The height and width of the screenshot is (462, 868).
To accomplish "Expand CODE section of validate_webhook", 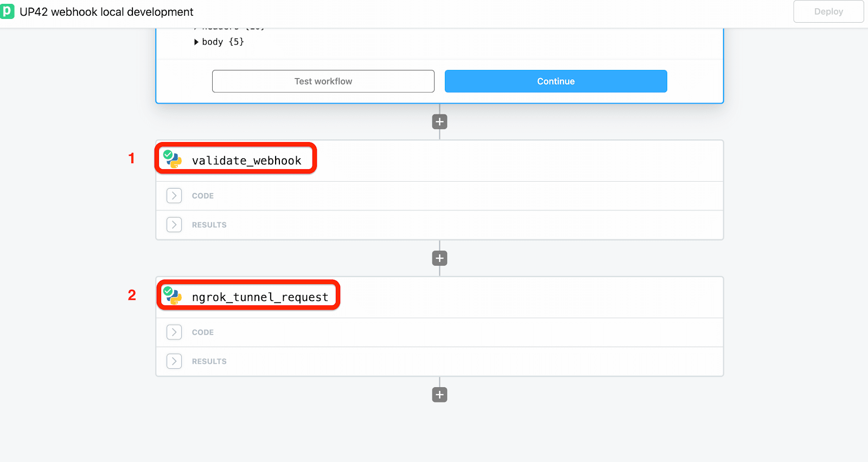I will tap(174, 196).
